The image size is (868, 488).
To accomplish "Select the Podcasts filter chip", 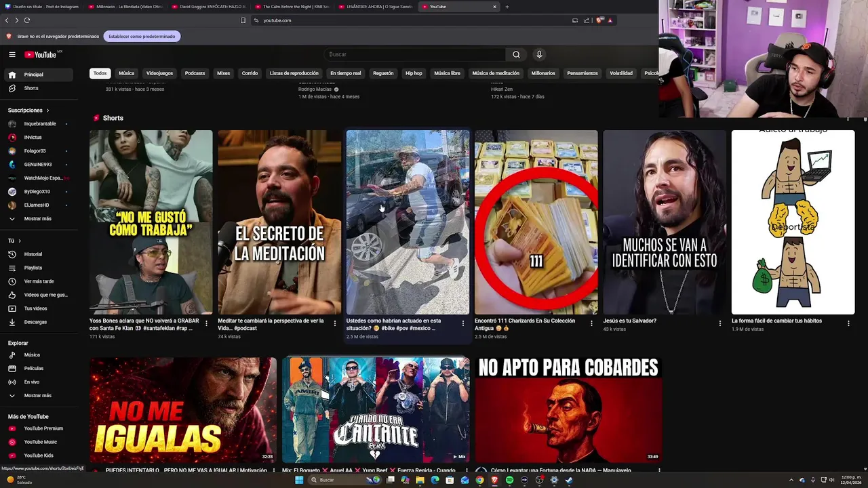I will point(195,73).
